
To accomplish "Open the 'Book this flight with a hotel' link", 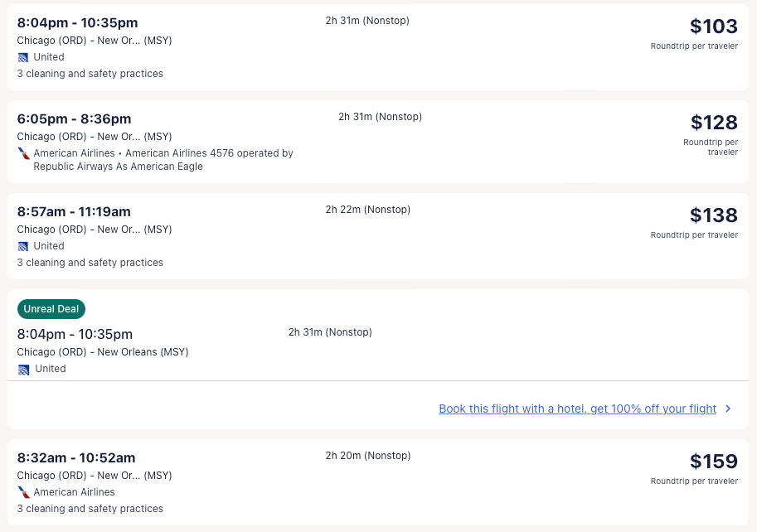I will 577,409.
